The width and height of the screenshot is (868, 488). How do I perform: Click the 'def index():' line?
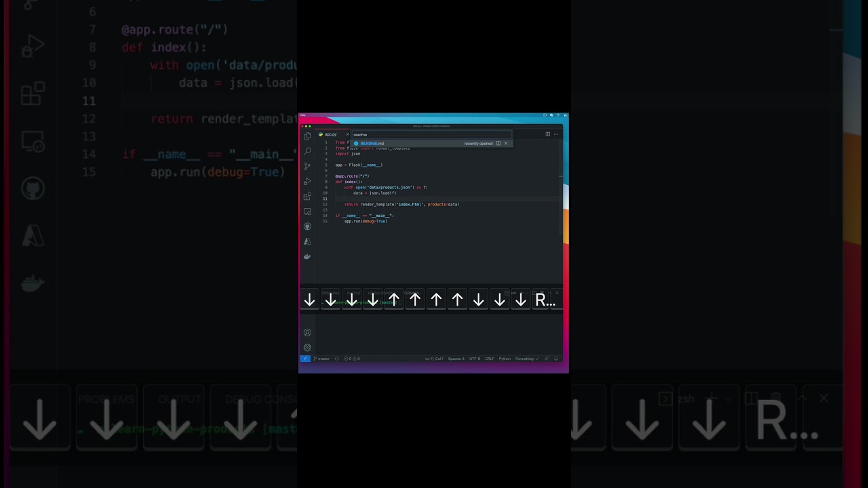349,182
